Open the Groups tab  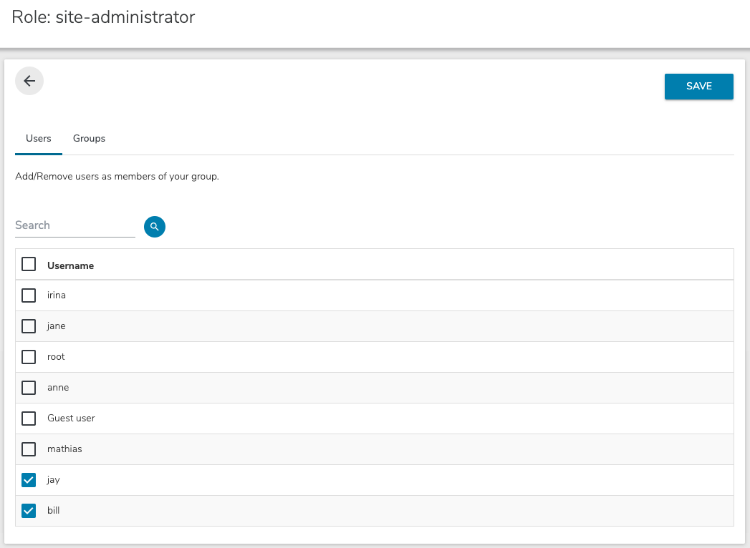pyautogui.click(x=89, y=139)
